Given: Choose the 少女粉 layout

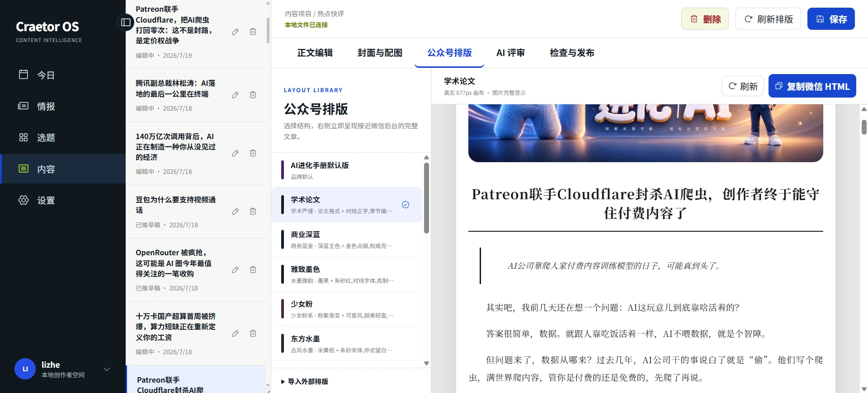Looking at the screenshot, I should 347,309.
